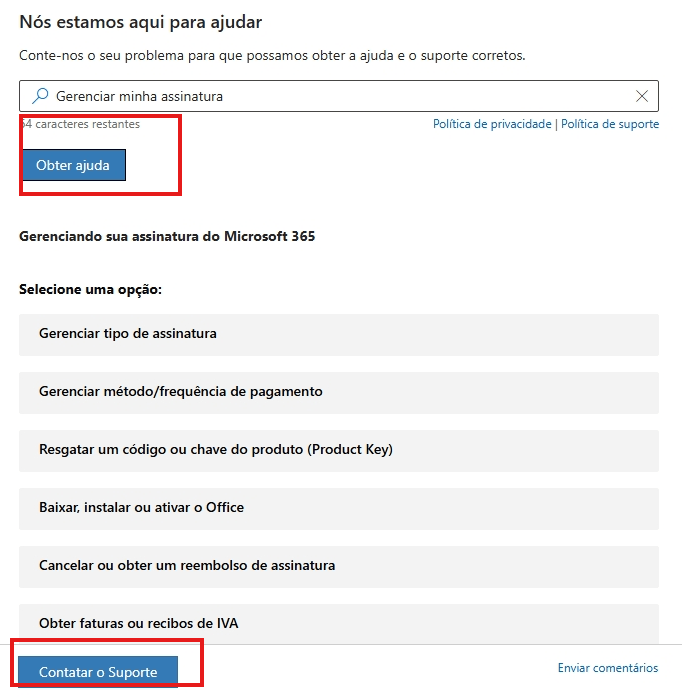Click the 'Conte-nos o seu problema' description text
The image size is (682, 700).
(x=272, y=56)
